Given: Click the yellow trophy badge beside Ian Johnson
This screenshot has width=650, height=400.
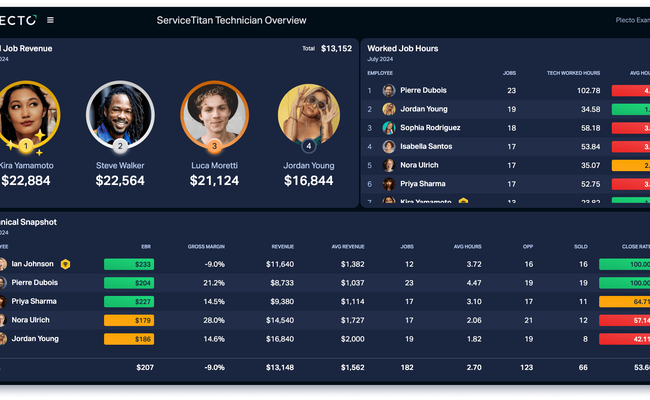Looking at the screenshot, I should tap(65, 264).
